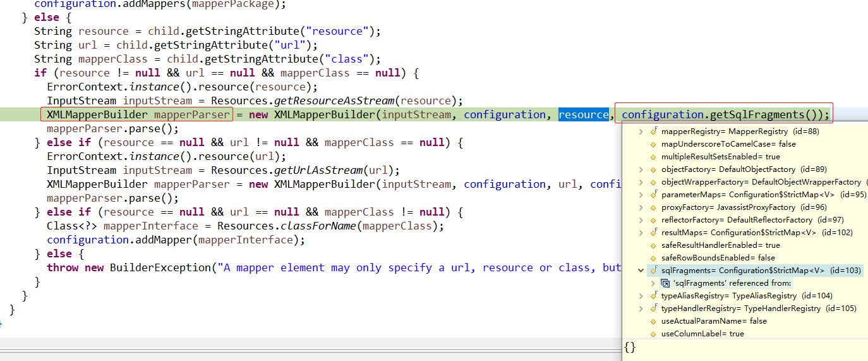Click the field icon beside mapUnderscoreToCamelCase
Viewport: 868px width, 361px height.
654,144
